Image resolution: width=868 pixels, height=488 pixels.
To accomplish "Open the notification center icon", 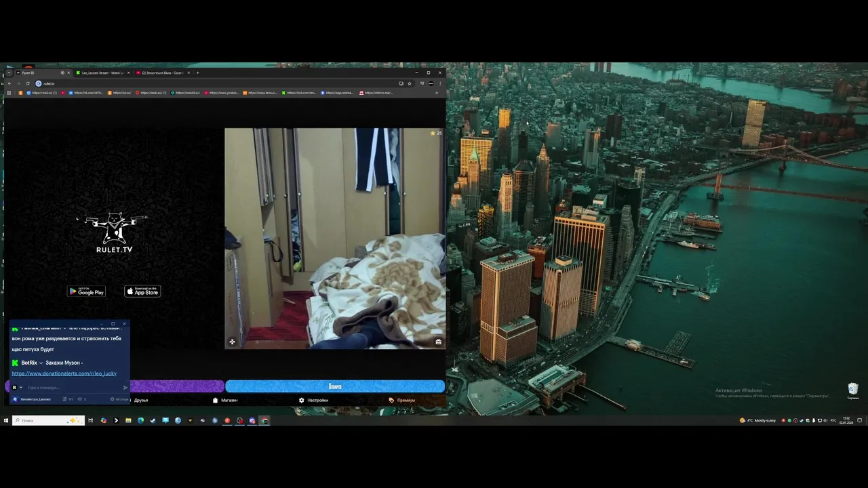I will 859,421.
